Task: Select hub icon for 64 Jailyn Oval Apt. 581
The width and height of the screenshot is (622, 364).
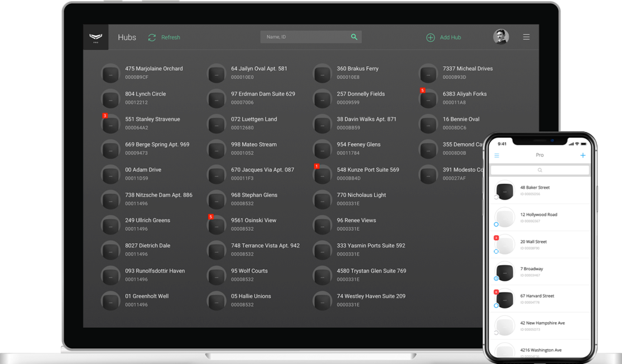Action: (216, 73)
